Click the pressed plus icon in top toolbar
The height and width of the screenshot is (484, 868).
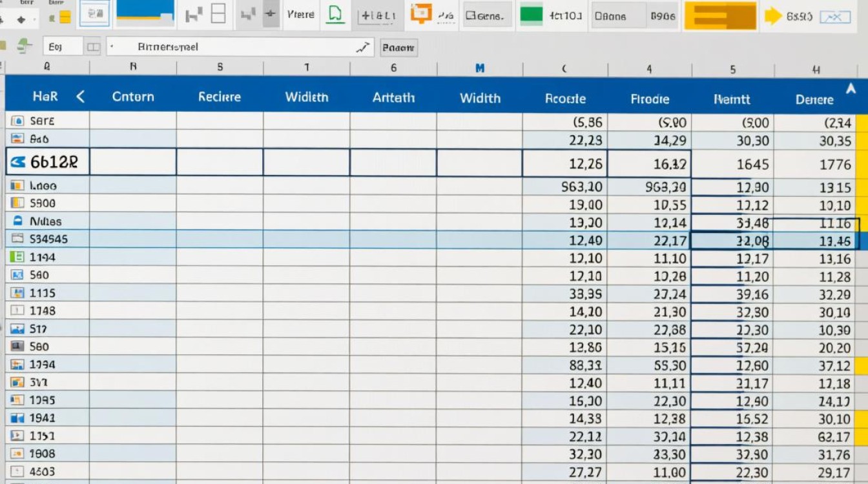point(271,14)
